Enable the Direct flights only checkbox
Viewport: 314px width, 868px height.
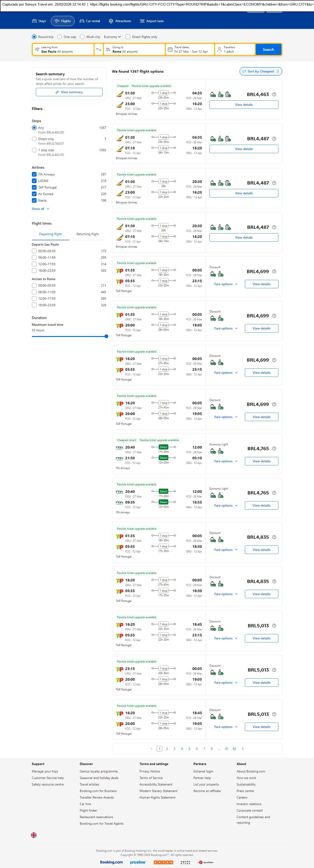pos(128,37)
